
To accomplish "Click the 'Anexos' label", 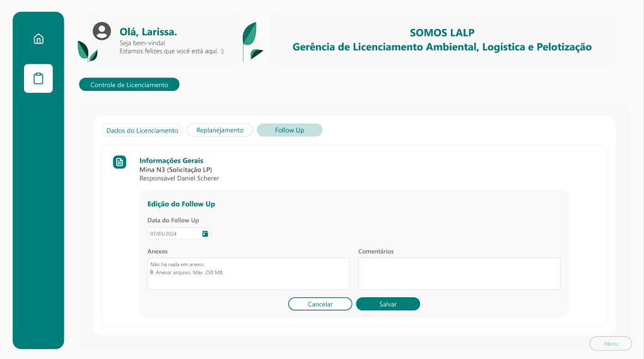I will click(157, 251).
